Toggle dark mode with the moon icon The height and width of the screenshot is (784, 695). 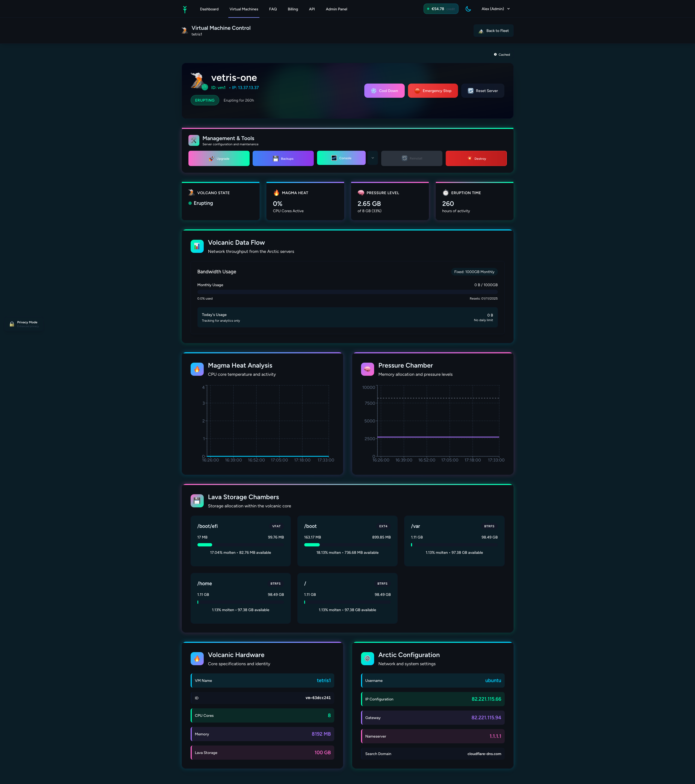tap(468, 8)
